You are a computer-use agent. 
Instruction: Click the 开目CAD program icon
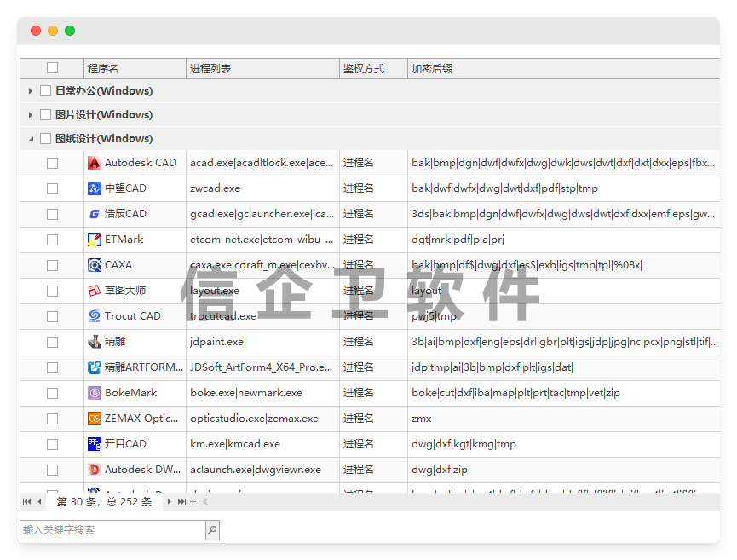click(x=94, y=443)
